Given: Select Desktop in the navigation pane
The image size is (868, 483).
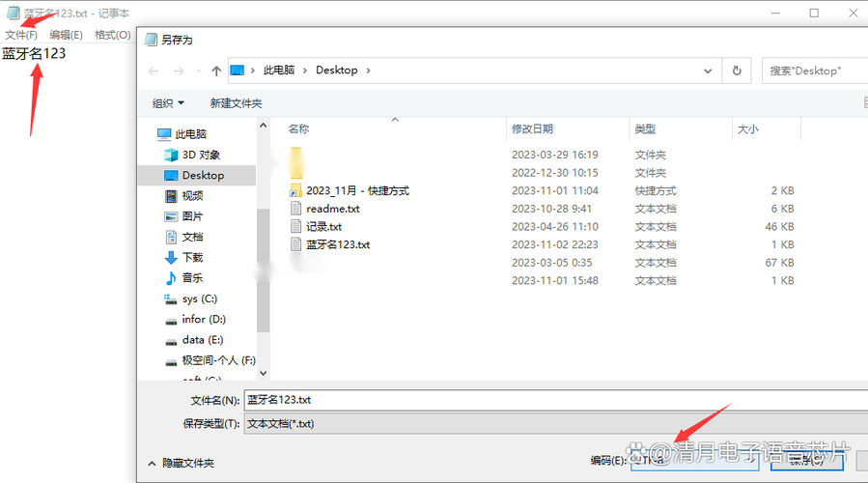Looking at the screenshot, I should [x=203, y=175].
